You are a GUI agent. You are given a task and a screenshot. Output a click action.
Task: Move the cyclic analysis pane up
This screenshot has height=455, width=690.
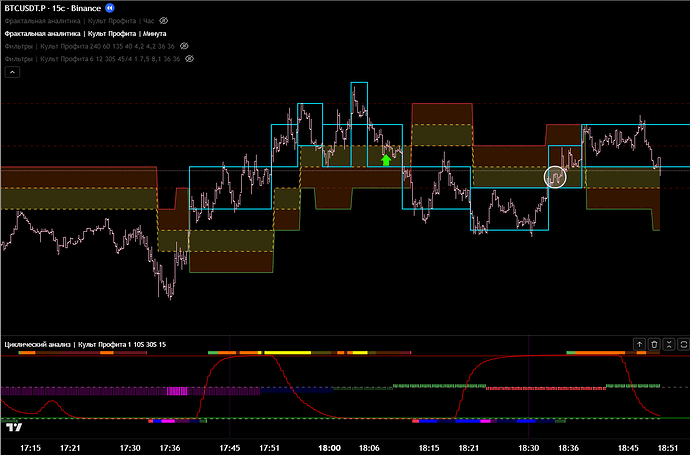click(x=640, y=344)
